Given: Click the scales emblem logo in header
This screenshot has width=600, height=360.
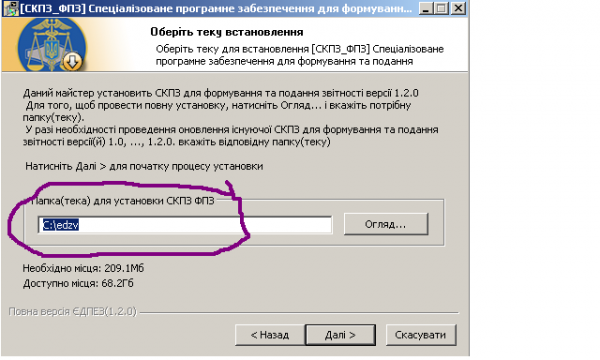Looking at the screenshot, I should [x=51, y=45].
